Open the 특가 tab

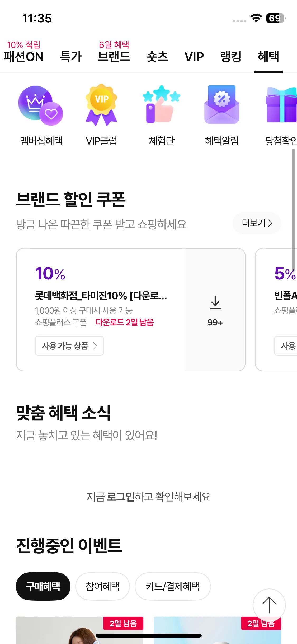pyautogui.click(x=71, y=57)
